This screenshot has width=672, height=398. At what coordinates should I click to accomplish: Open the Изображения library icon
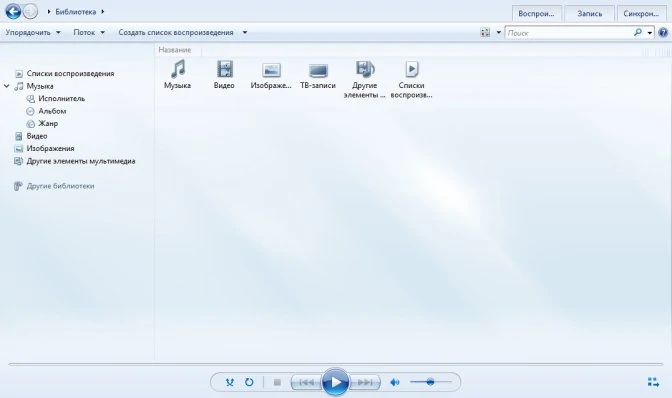point(271,75)
